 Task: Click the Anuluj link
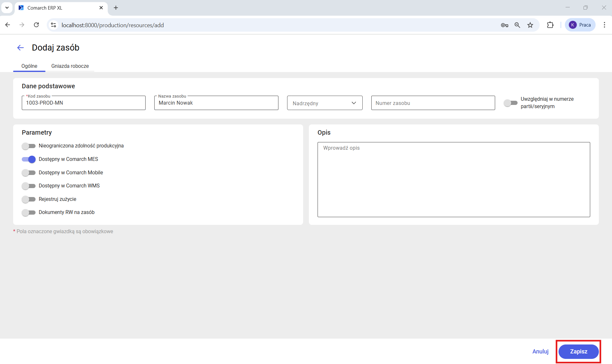(x=540, y=352)
